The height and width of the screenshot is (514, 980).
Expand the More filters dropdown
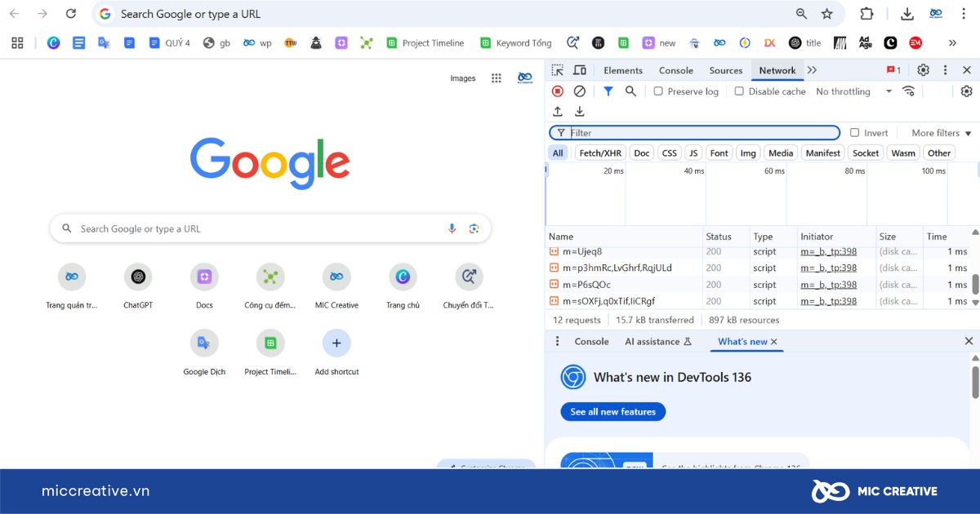(941, 133)
